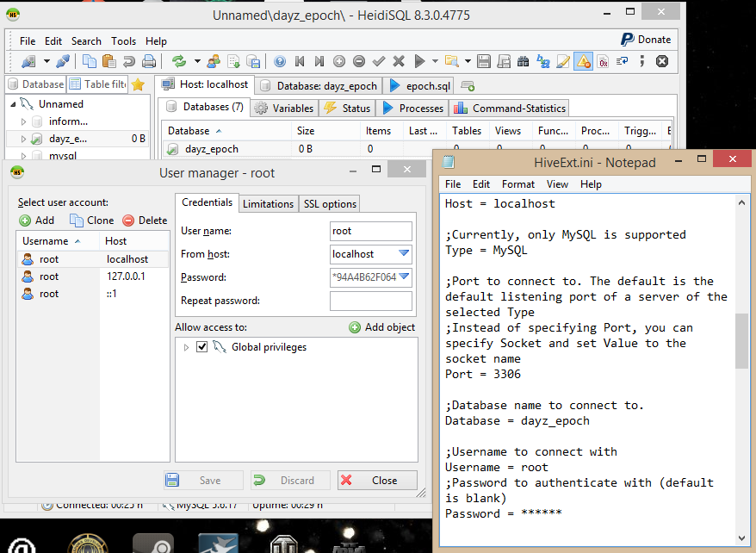
Task: Click the Insert row plus icon in toolbar
Action: pos(339,61)
